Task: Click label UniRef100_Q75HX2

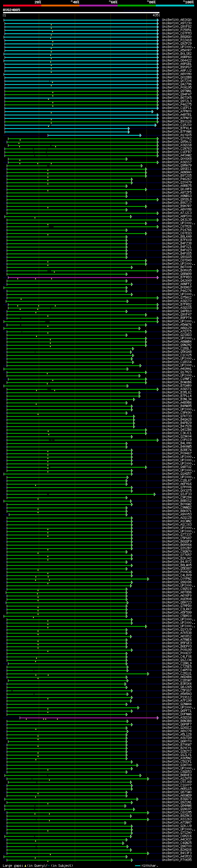Action: pyautogui.click(x=177, y=298)
